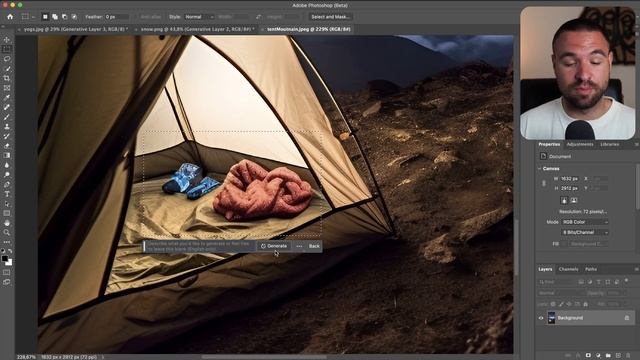Click Delete layer trash icon
The height and width of the screenshot is (360, 640).
[x=628, y=356]
